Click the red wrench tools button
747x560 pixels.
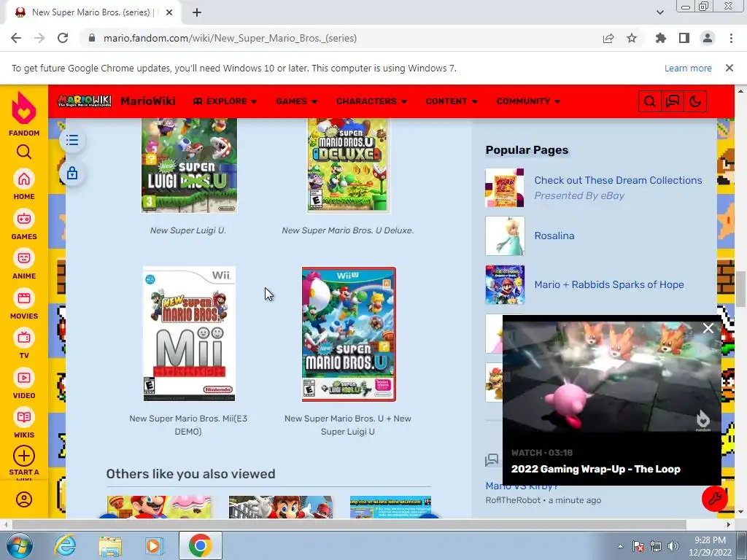[714, 499]
